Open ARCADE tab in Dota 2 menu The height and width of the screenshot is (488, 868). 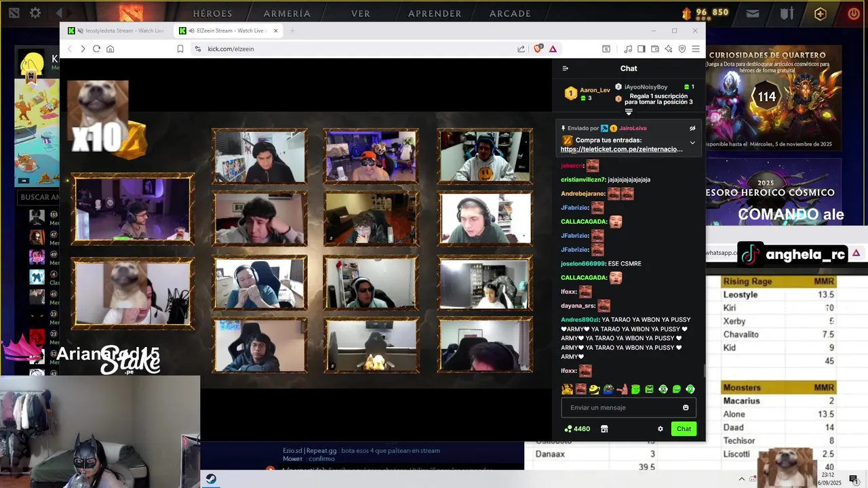pyautogui.click(x=510, y=14)
